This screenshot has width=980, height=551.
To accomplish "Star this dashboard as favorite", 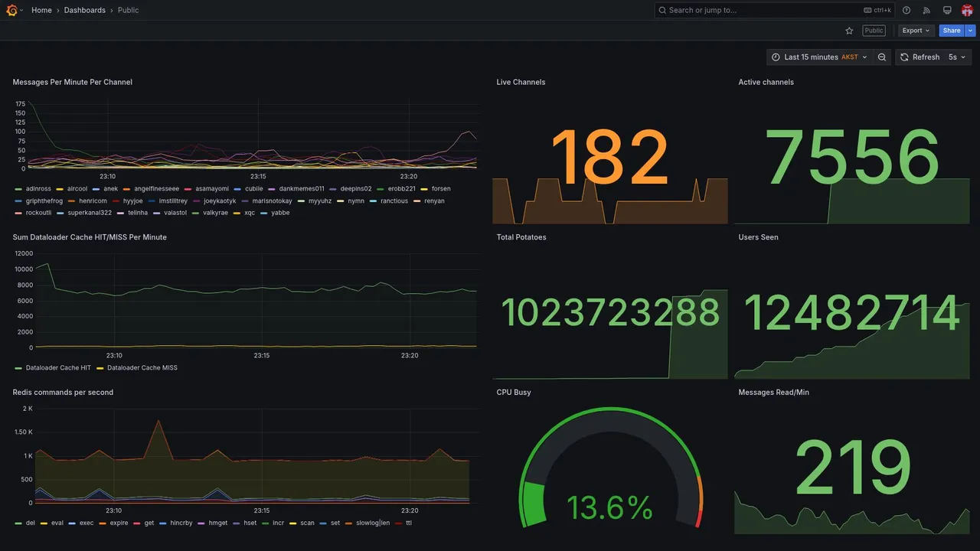I will pyautogui.click(x=849, y=31).
